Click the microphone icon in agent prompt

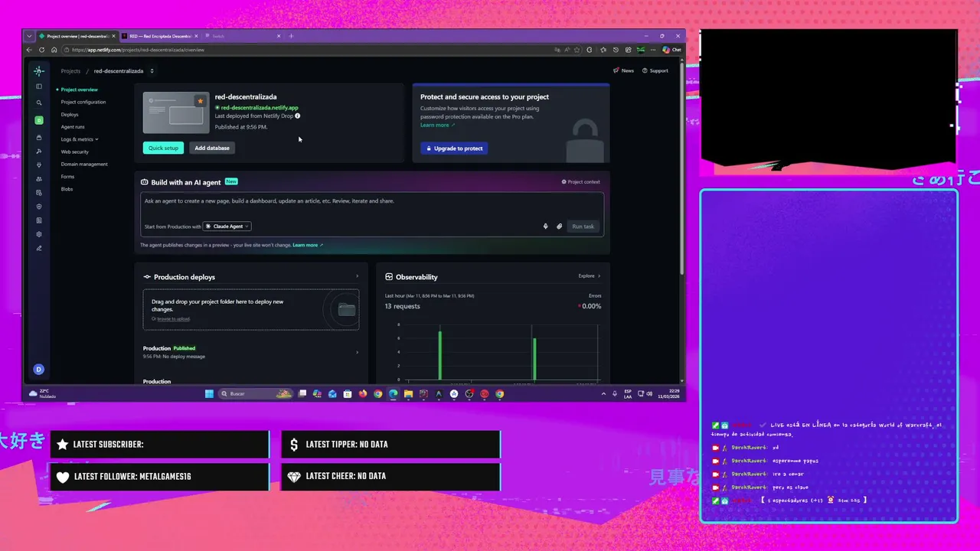click(545, 227)
